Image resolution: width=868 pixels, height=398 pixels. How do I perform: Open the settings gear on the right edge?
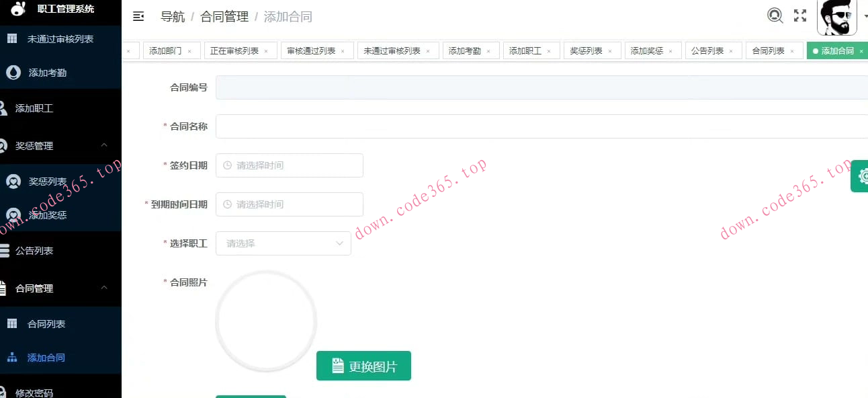(862, 176)
